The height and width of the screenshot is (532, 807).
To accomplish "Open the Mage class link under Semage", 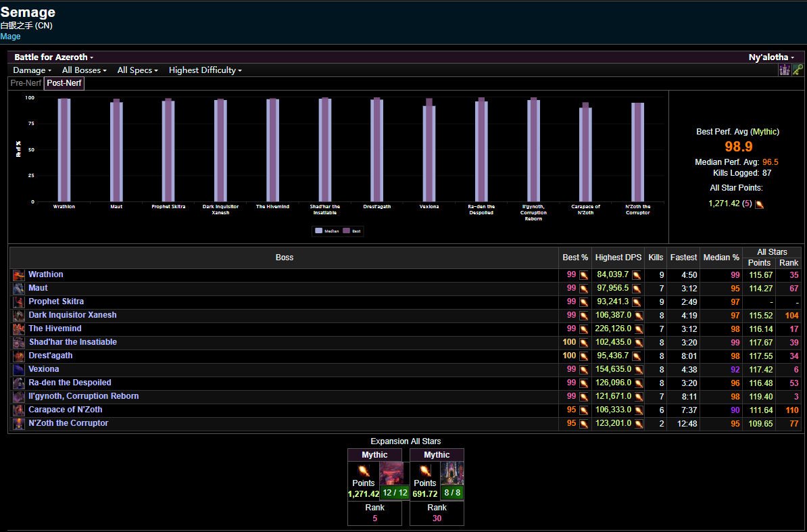I will click(x=10, y=36).
